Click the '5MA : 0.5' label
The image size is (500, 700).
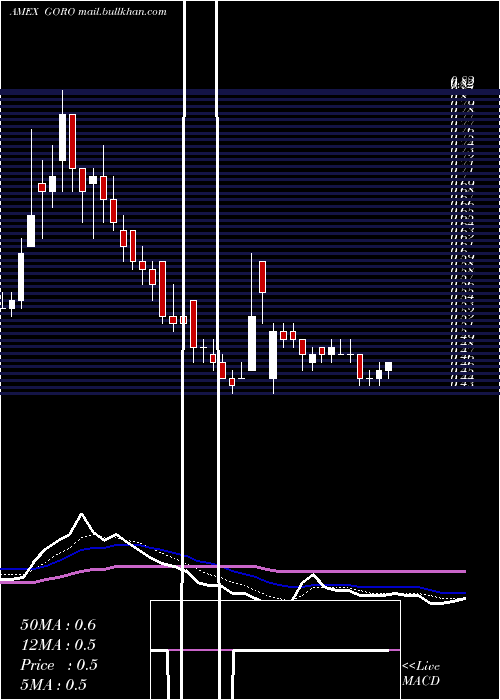pos(54,685)
